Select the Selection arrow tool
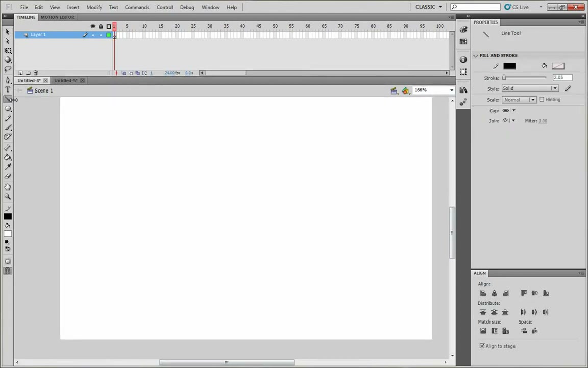 coord(8,32)
